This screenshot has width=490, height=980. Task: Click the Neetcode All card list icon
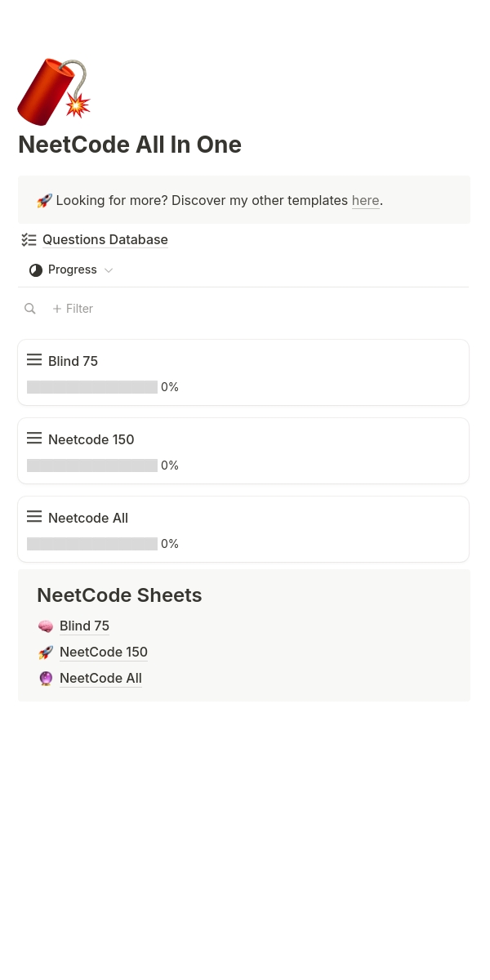coord(34,517)
